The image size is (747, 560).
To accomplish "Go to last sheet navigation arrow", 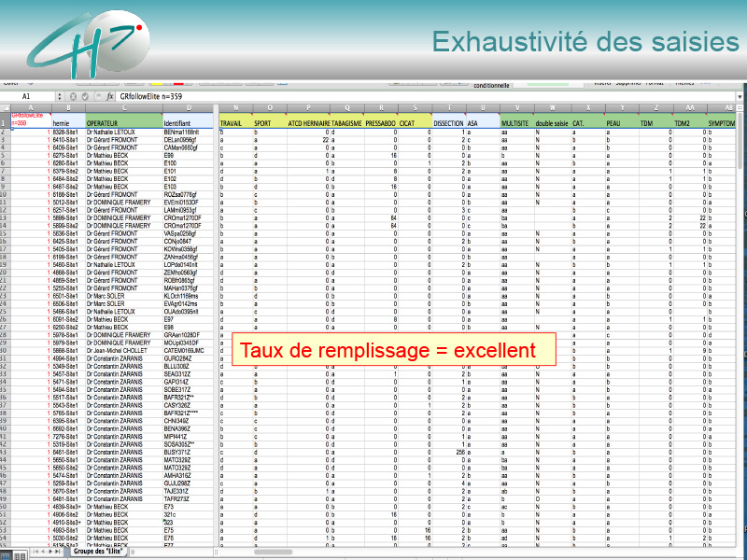I will pos(58,552).
